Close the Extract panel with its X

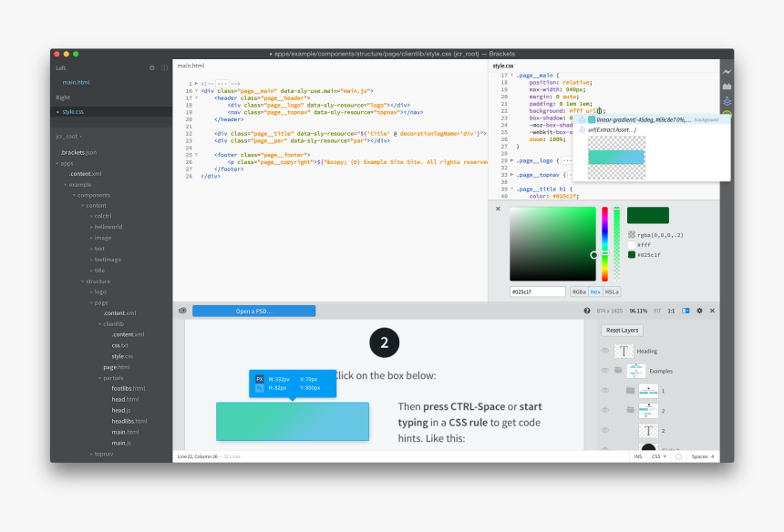712,311
